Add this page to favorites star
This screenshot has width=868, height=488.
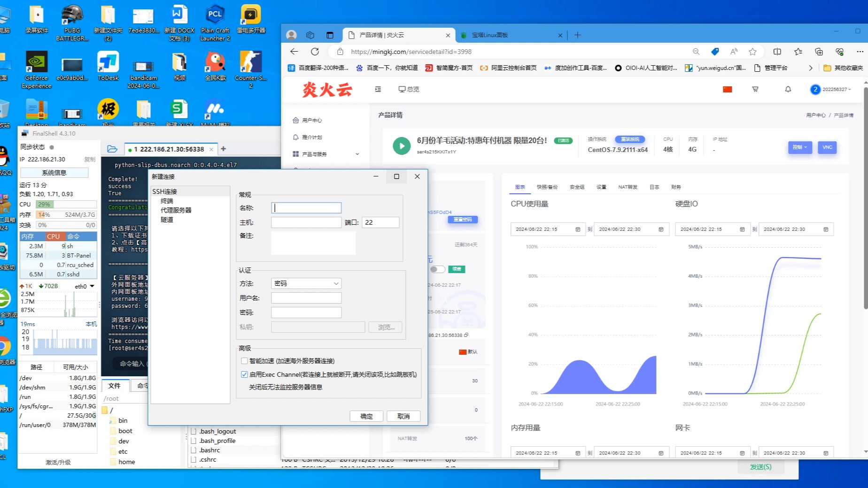(752, 52)
